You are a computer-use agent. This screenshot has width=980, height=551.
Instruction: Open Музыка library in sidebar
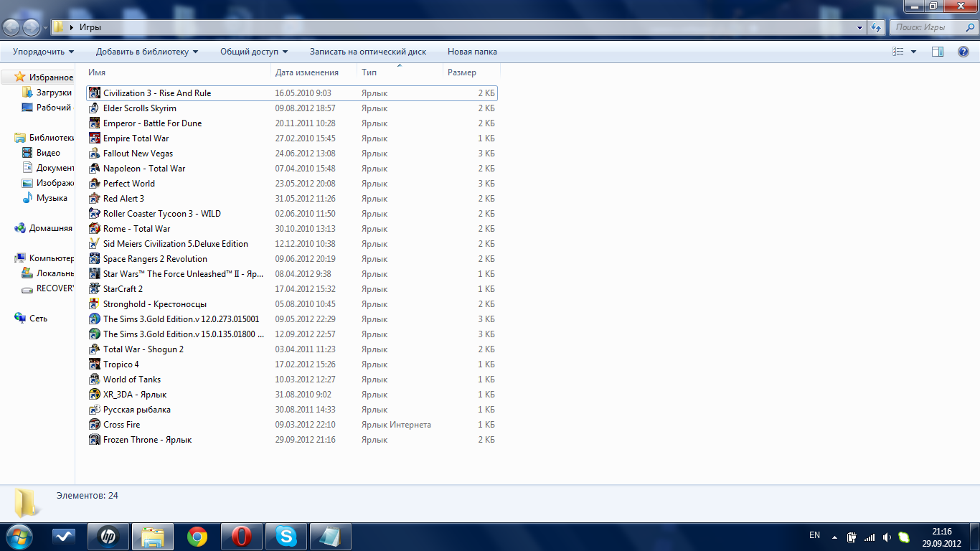[x=44, y=198]
